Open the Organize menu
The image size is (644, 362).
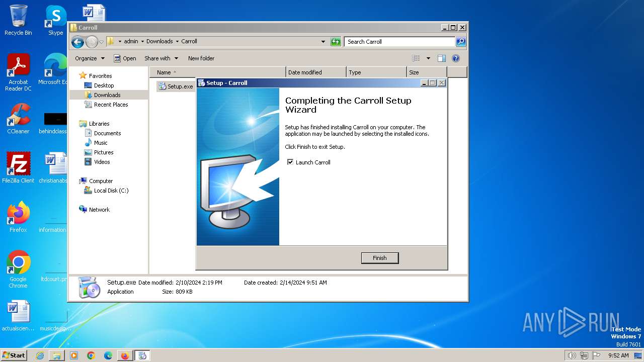(90, 58)
